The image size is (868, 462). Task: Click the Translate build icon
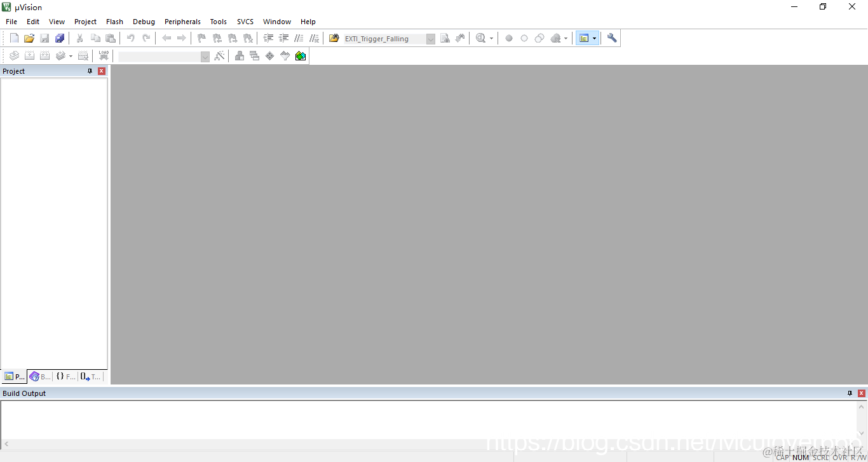pos(14,56)
